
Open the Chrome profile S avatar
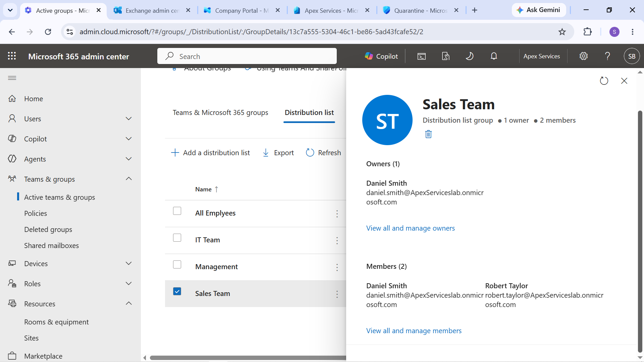point(614,32)
